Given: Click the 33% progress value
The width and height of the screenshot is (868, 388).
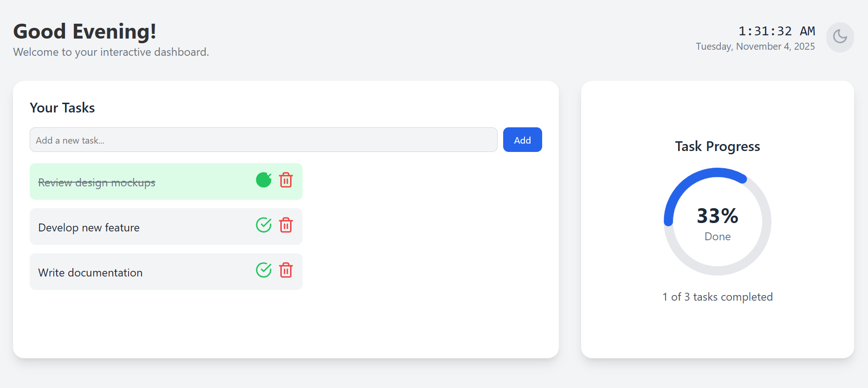Looking at the screenshot, I should (x=717, y=216).
